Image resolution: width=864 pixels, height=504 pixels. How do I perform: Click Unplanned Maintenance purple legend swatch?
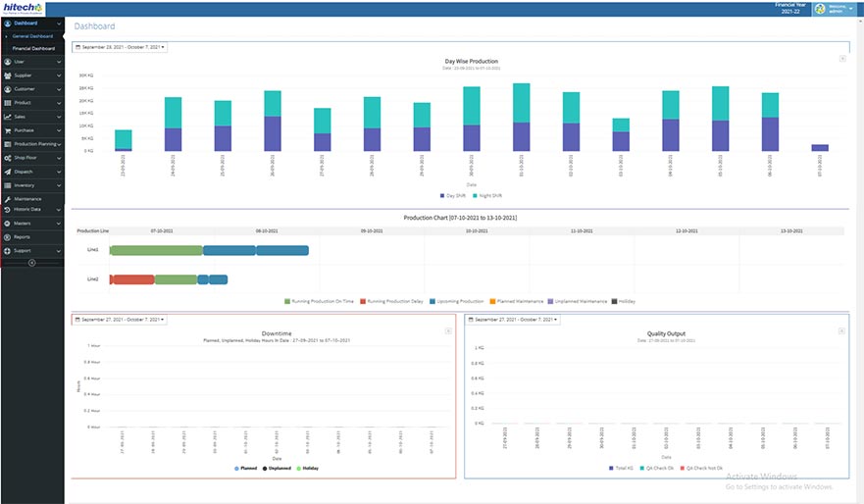coord(550,301)
